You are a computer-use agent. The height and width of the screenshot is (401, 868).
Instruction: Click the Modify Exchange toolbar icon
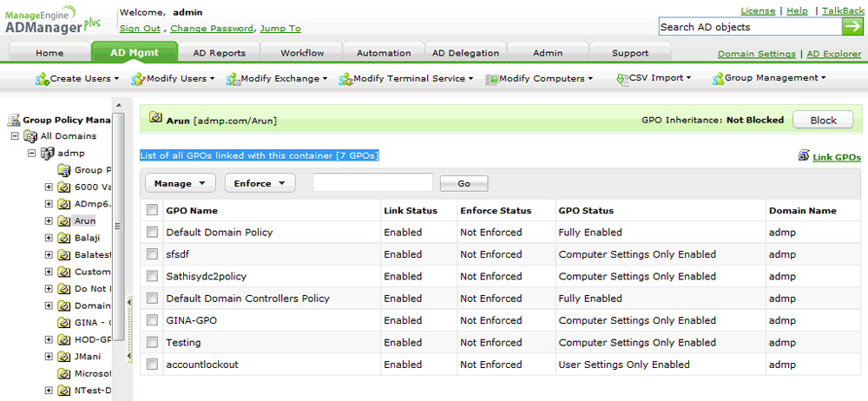coord(233,79)
